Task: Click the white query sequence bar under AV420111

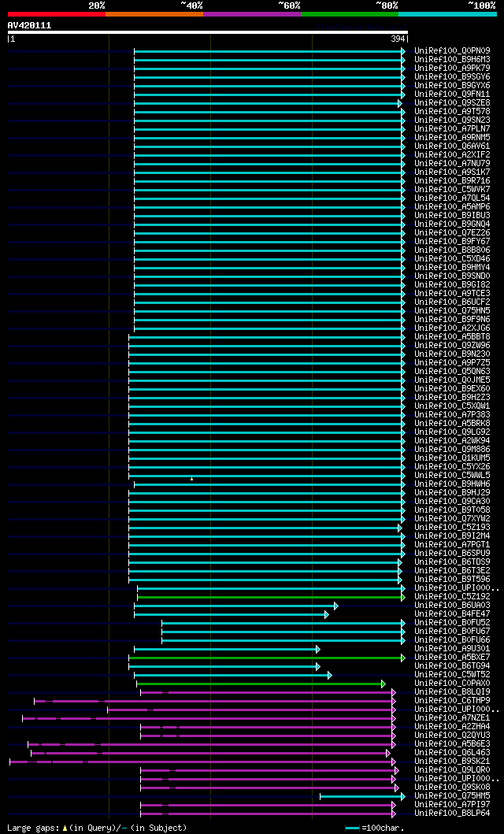Action: [207, 32]
